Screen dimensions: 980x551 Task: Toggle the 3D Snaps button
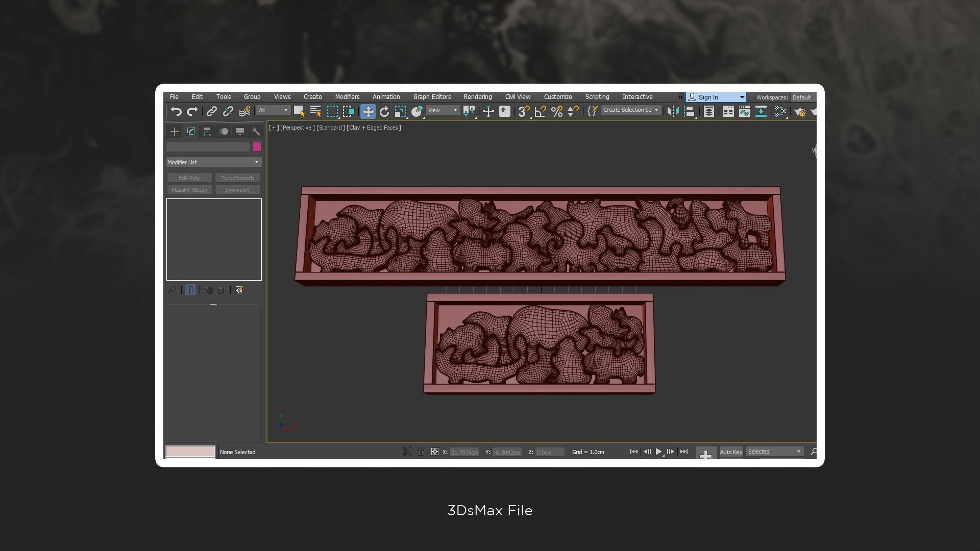click(523, 111)
